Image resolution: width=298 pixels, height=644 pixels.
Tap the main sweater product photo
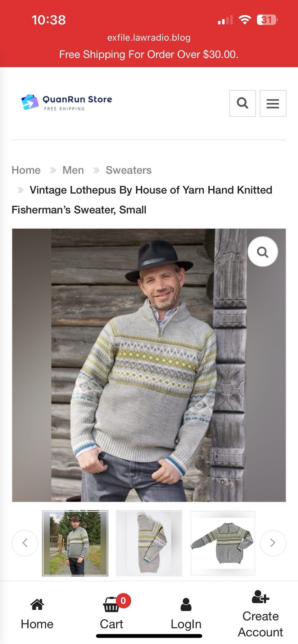click(149, 365)
